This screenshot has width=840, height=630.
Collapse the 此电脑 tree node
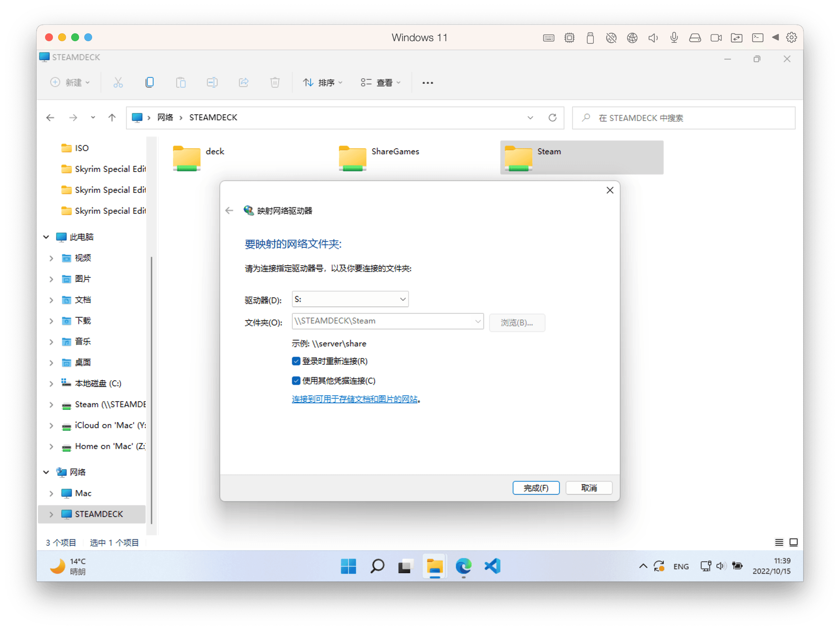click(46, 237)
